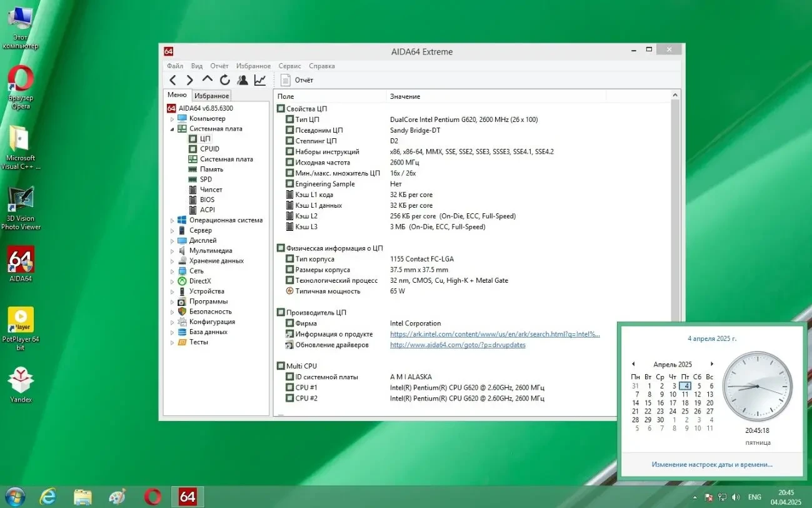
Task: Open the user information toolbar icon
Action: (243, 79)
